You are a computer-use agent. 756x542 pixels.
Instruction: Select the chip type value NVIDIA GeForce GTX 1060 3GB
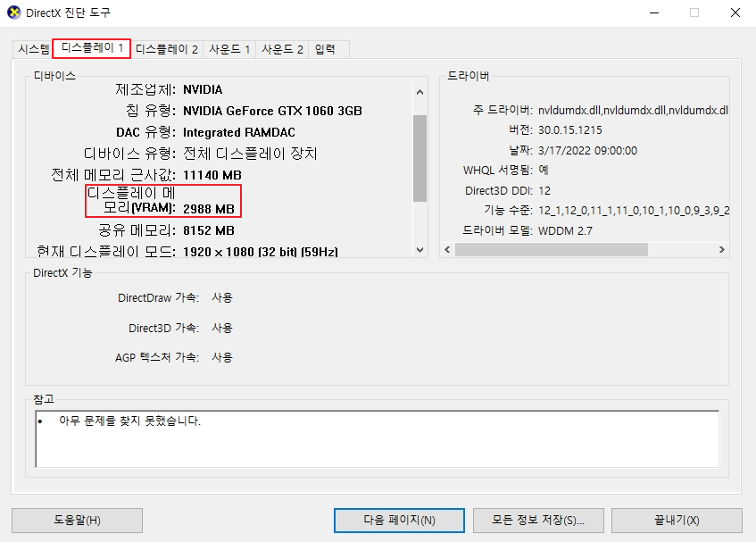point(272,112)
